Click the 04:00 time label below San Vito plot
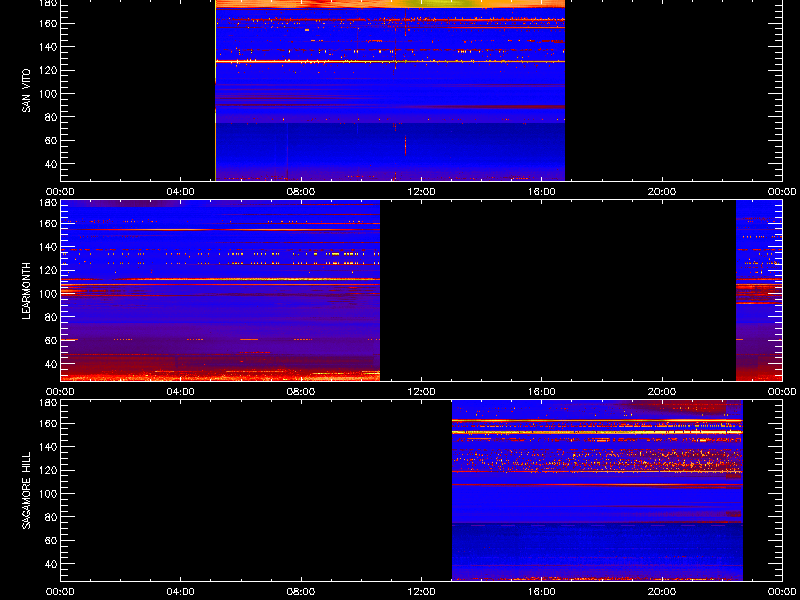The width and height of the screenshot is (800, 600). click(x=181, y=192)
